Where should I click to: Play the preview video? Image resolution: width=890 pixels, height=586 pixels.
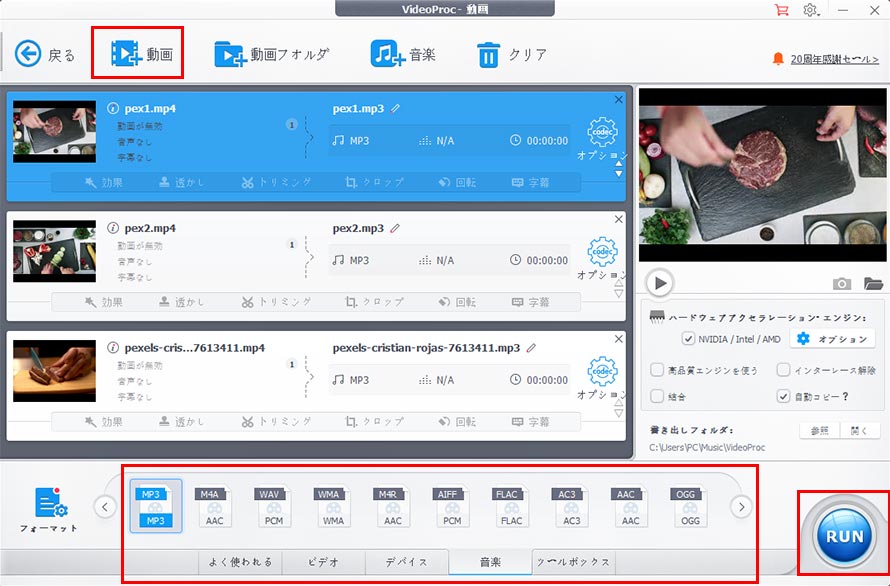pos(660,283)
